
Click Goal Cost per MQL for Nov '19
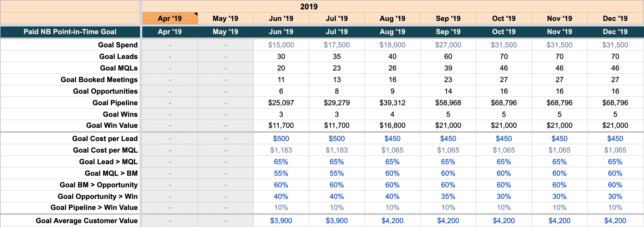click(x=559, y=150)
